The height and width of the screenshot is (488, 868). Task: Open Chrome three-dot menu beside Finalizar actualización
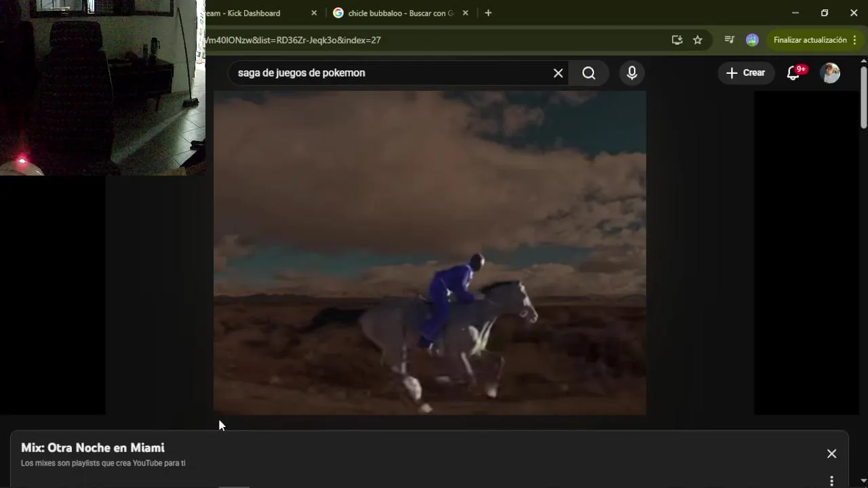tap(855, 40)
